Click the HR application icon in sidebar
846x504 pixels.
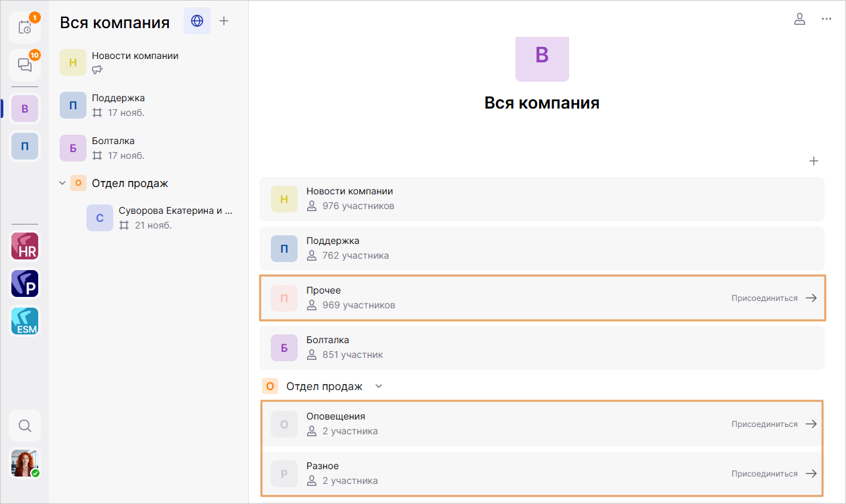[25, 246]
